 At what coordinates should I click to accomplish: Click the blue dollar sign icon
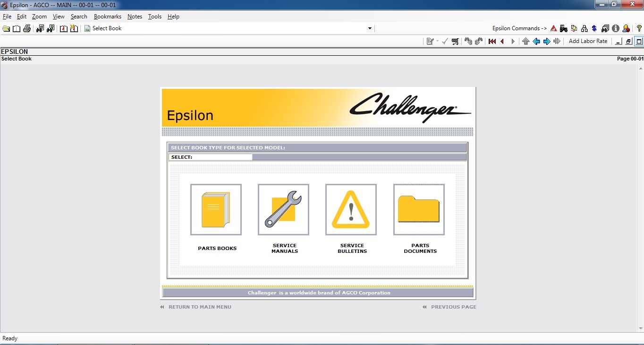pyautogui.click(x=594, y=28)
